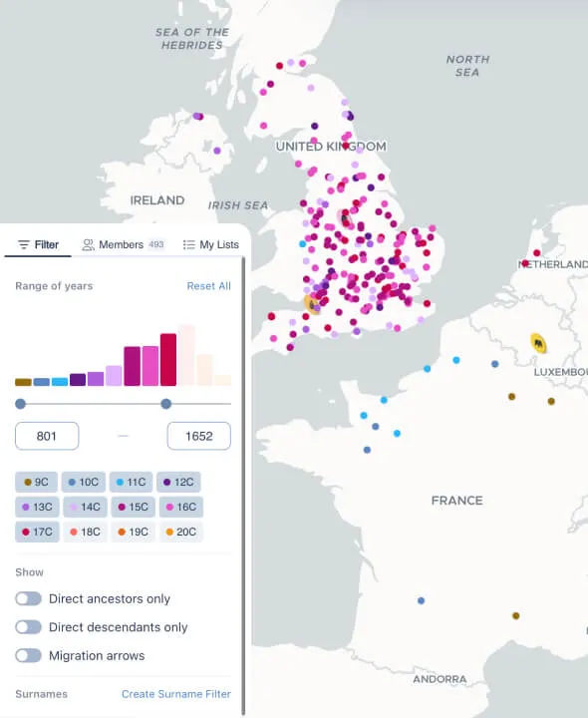The image size is (588, 718).
Task: Click the right year range slider handle
Action: 166,404
